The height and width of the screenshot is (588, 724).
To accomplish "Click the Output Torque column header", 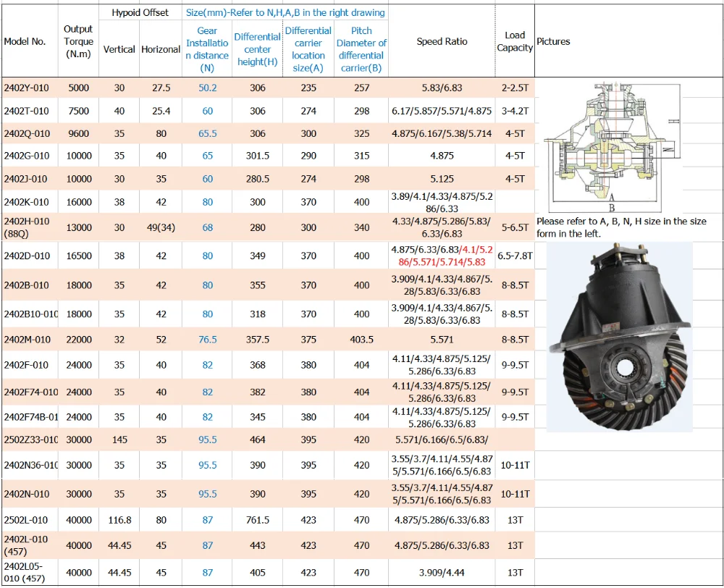I will pos(78,41).
